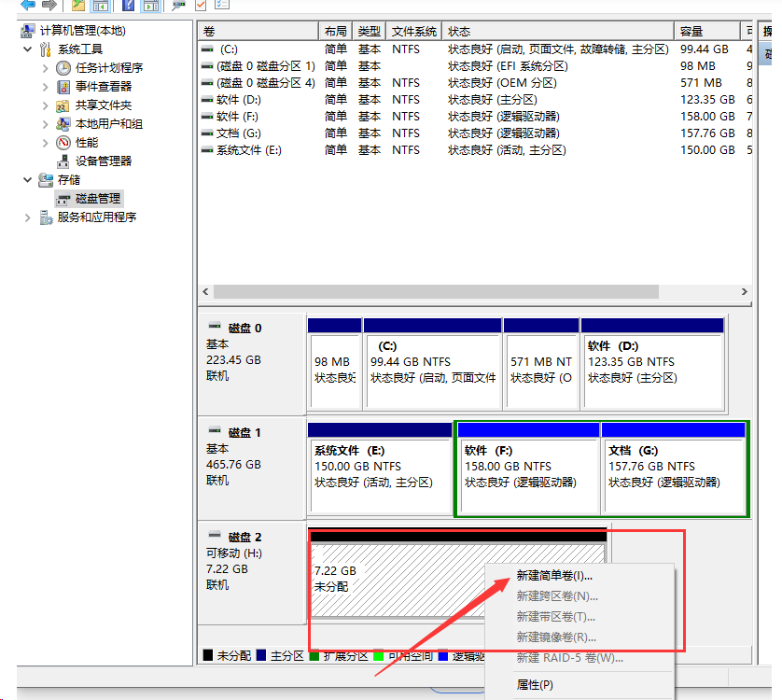Collapse the 系统工具 tree node
The height and width of the screenshot is (700, 782).
coord(28,49)
